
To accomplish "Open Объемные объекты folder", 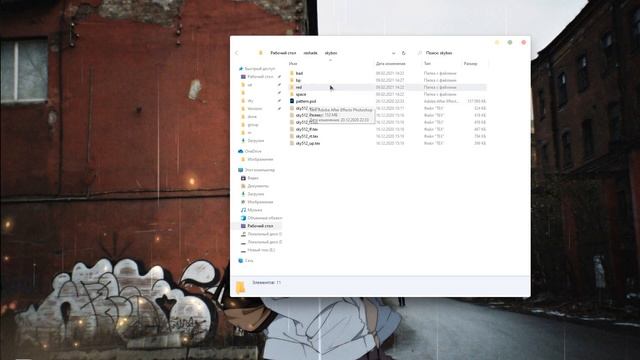I will pos(264,218).
